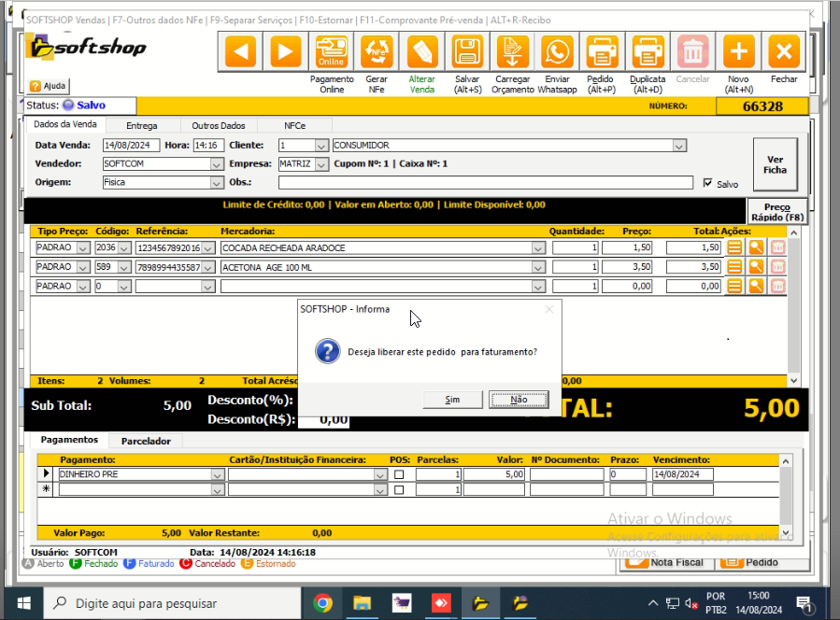Open the Pedido printer icon
Viewport: 840px width, 620px height.
pyautogui.click(x=601, y=51)
